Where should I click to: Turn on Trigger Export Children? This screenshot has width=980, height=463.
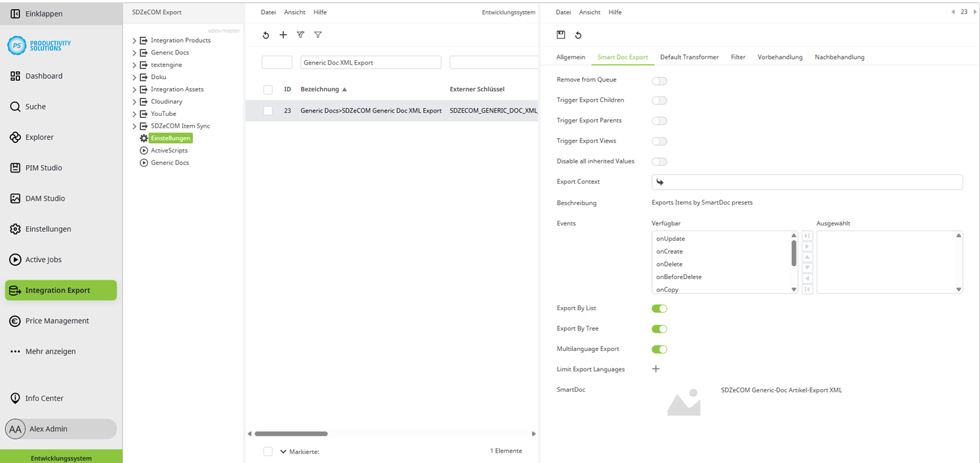tap(659, 100)
